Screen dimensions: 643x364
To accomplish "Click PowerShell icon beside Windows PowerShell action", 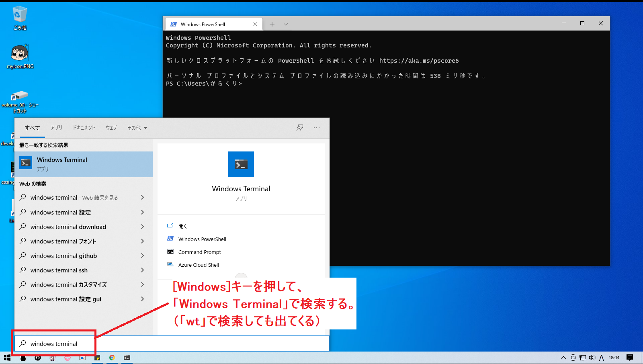I will (x=170, y=239).
